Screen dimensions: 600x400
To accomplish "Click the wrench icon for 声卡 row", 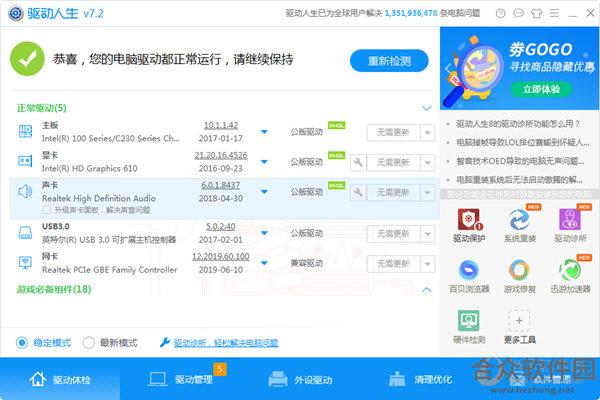I will [358, 192].
